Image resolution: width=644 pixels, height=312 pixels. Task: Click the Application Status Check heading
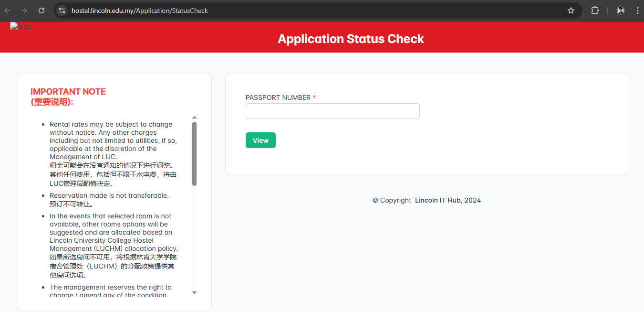351,39
